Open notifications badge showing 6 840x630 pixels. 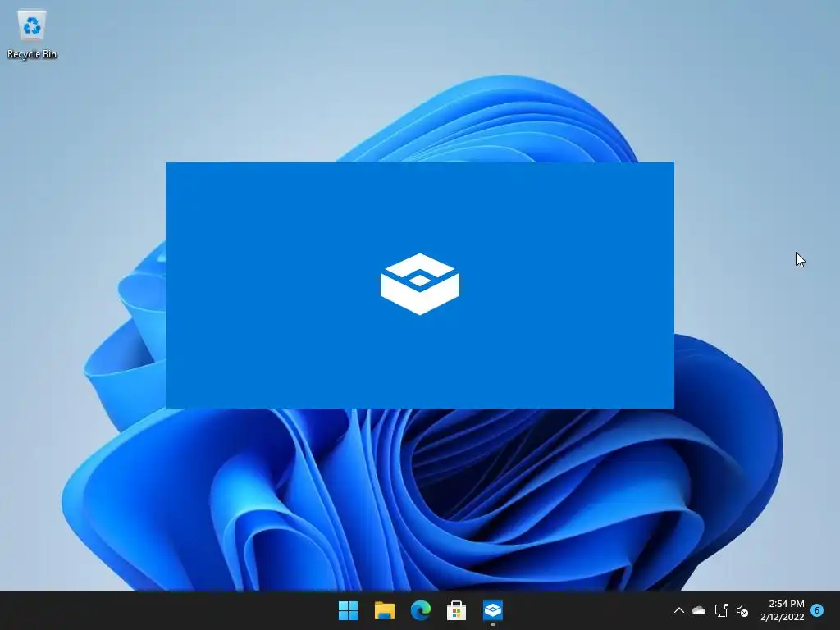[817, 609]
